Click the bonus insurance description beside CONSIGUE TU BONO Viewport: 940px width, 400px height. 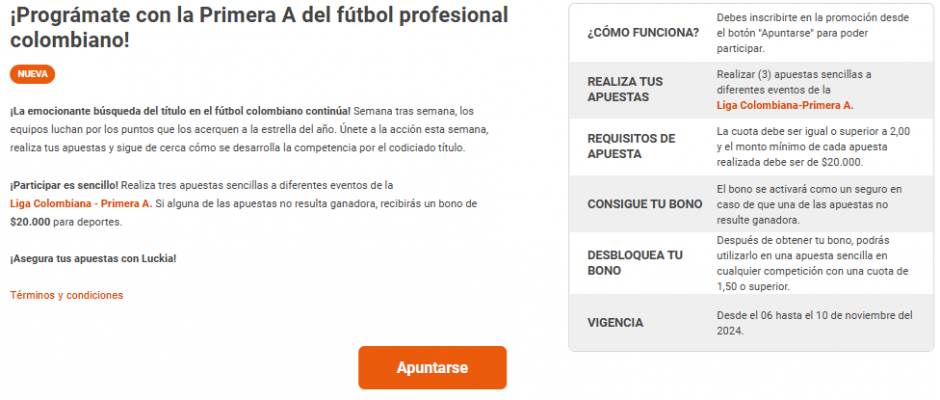tap(809, 204)
